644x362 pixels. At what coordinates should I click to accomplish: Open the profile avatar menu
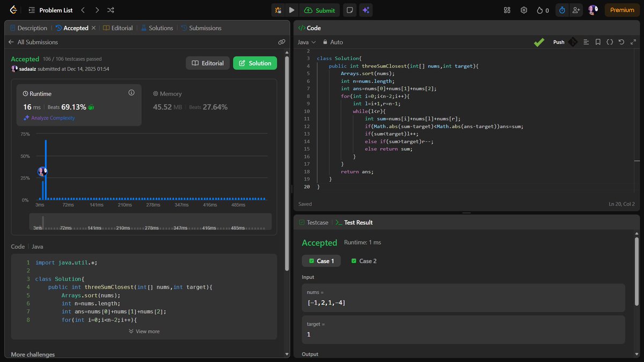tap(593, 10)
